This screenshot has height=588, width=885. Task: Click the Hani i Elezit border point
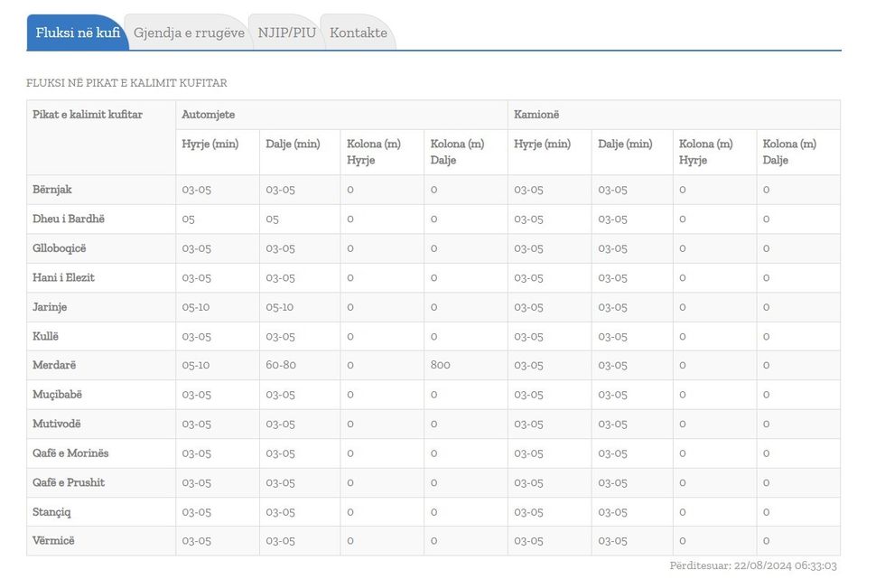(x=63, y=277)
